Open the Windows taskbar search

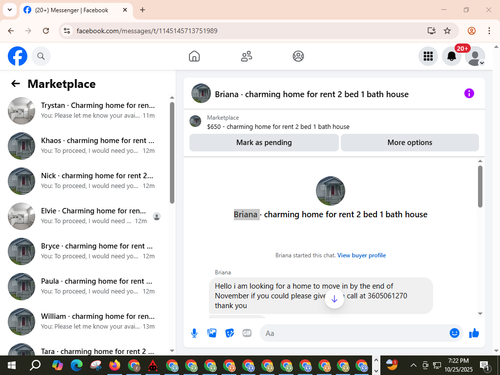[35, 365]
